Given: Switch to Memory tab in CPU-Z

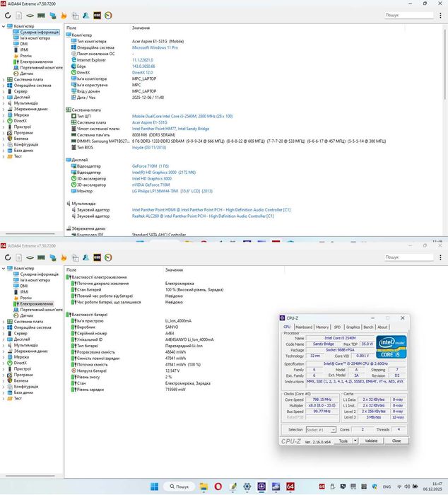Looking at the screenshot, I should tap(322, 327).
